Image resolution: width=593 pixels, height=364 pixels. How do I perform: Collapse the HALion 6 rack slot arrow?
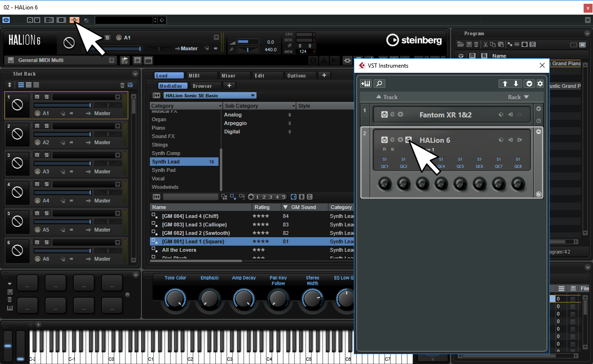[x=538, y=132]
